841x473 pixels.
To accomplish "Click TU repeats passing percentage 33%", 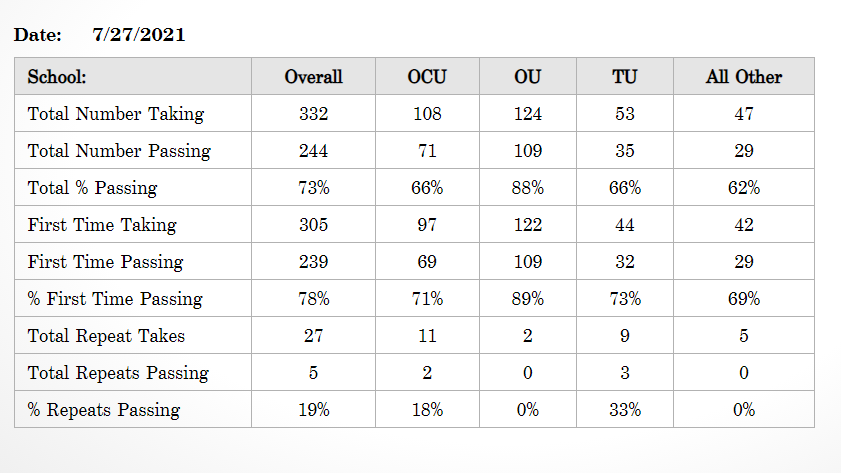I will point(625,410).
